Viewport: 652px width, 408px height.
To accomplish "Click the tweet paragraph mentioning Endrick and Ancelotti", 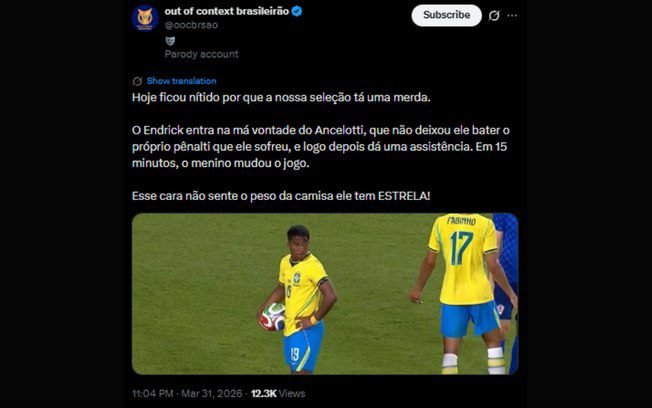I will pyautogui.click(x=321, y=146).
